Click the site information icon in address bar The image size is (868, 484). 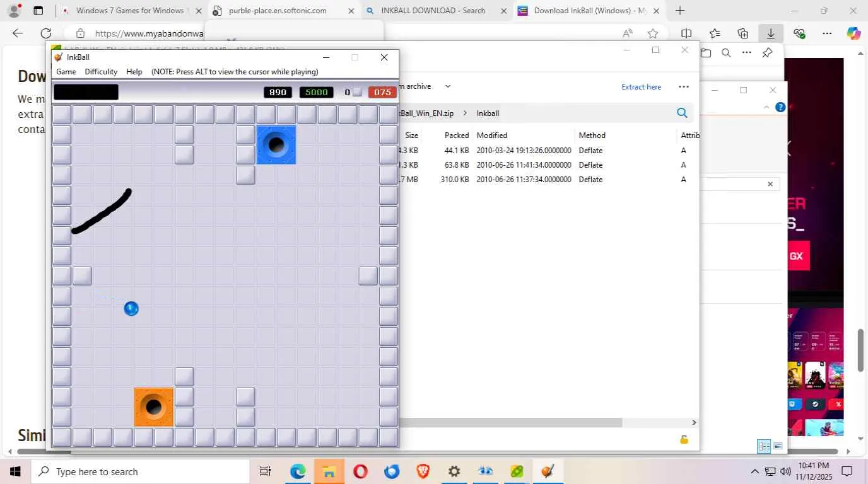click(80, 33)
